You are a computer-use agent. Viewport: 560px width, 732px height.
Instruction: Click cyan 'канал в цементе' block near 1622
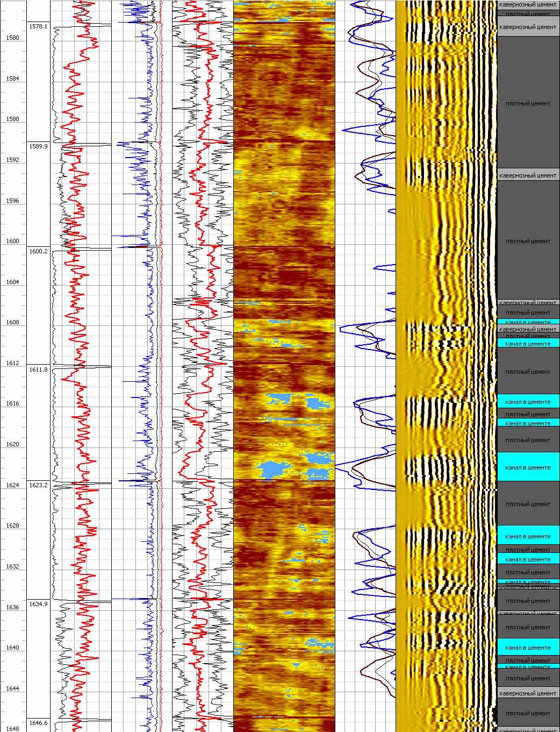pos(528,467)
